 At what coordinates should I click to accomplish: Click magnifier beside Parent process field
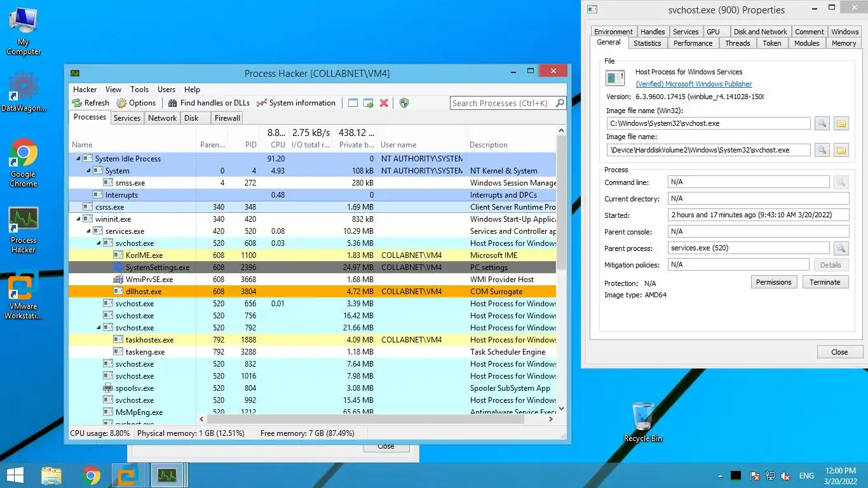pos(841,248)
